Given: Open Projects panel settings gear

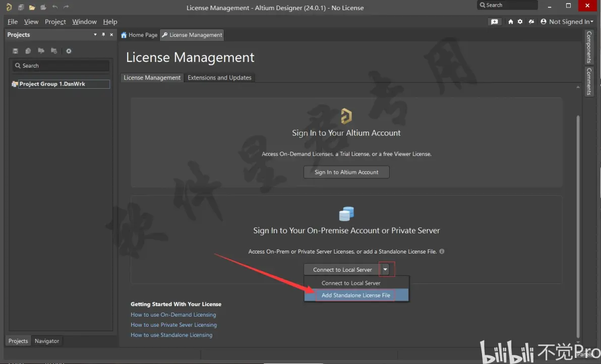Looking at the screenshot, I should click(69, 51).
